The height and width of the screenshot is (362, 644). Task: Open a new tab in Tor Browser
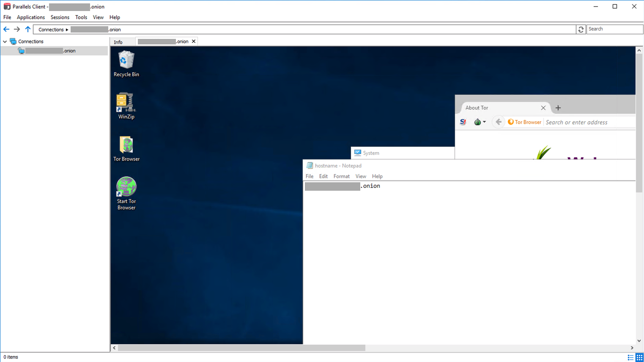click(558, 108)
